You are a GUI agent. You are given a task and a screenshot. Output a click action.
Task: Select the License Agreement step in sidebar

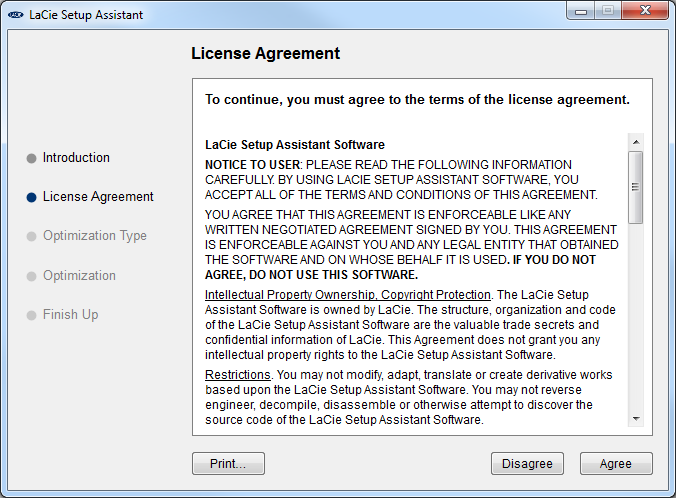pos(98,197)
